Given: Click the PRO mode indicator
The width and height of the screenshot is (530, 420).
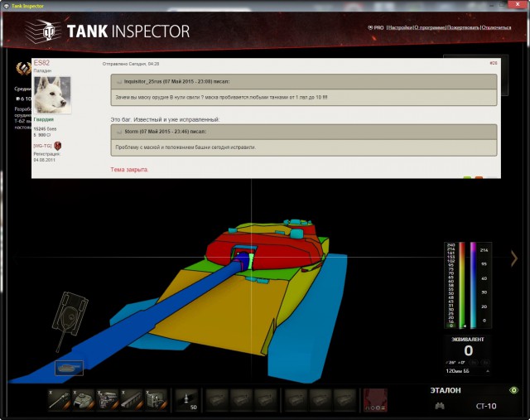Looking at the screenshot, I should [x=376, y=27].
